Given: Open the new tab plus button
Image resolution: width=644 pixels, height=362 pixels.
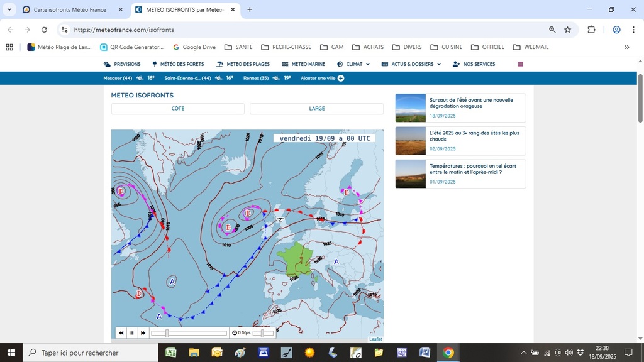Looking at the screenshot, I should click(x=250, y=10).
